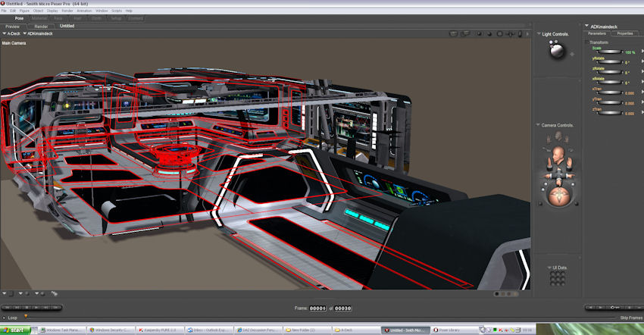The height and width of the screenshot is (335, 644).
Task: Collapse the Light Controls panel arrow
Action: pyautogui.click(x=537, y=34)
